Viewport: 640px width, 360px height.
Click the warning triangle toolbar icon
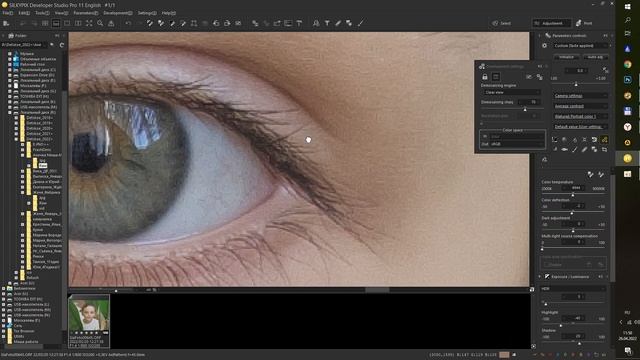click(x=111, y=23)
